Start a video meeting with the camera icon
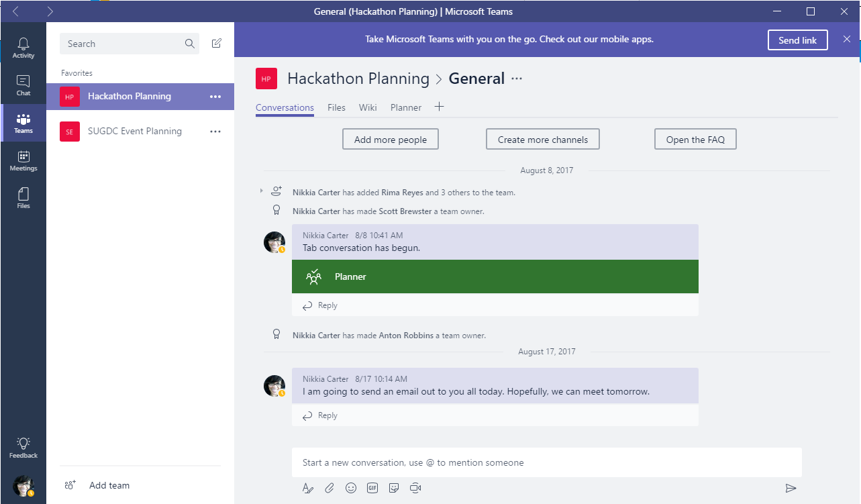The image size is (861, 504). pyautogui.click(x=415, y=488)
